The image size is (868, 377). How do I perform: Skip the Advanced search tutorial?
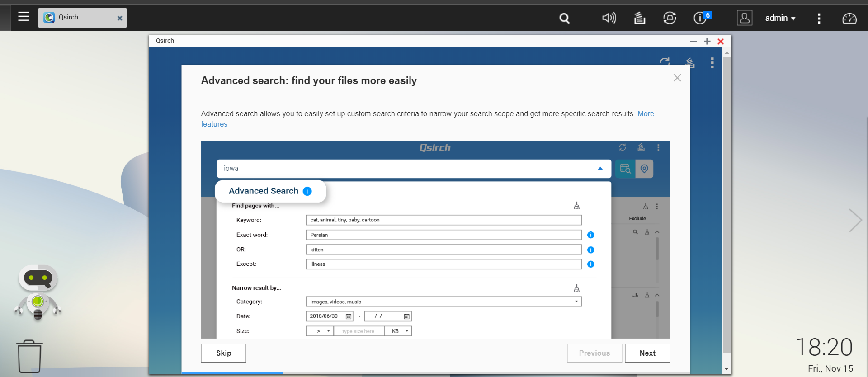224,353
